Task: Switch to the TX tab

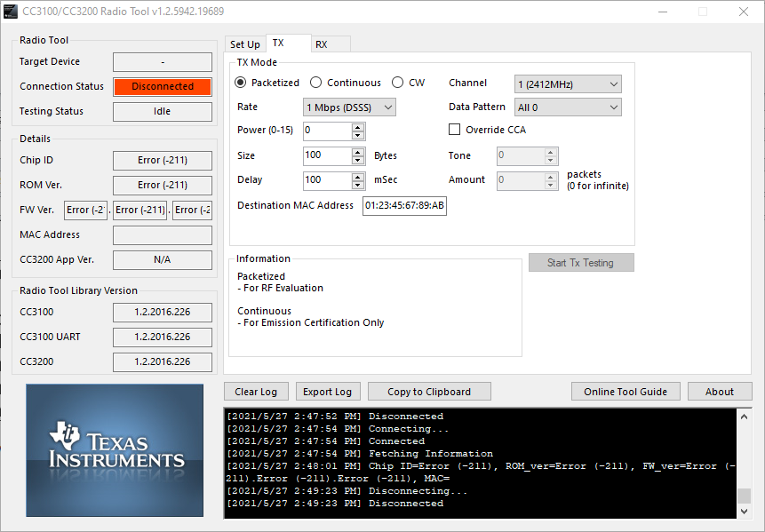Action: tap(289, 43)
